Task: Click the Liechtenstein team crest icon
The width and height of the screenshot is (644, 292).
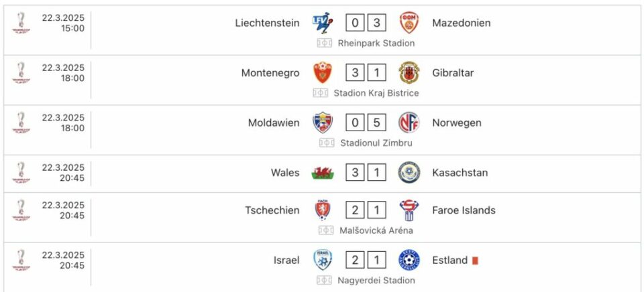Action: pyautogui.click(x=323, y=23)
